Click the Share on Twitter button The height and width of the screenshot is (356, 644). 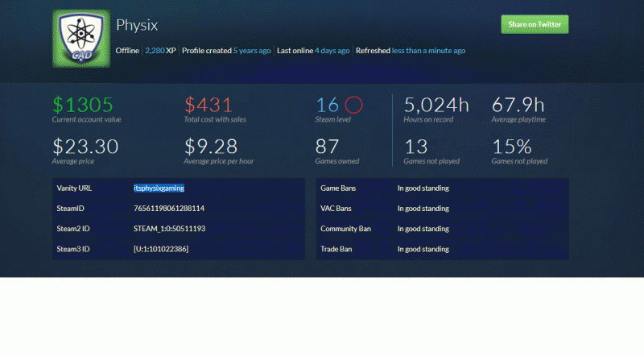[x=535, y=24]
